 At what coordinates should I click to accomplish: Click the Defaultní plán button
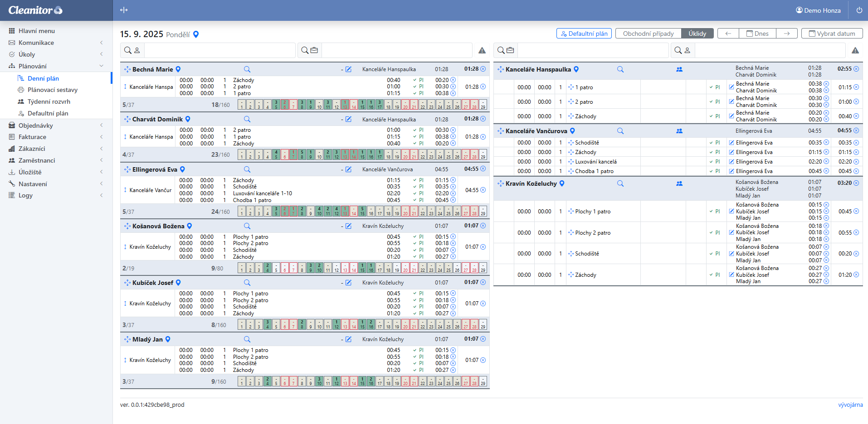(584, 34)
